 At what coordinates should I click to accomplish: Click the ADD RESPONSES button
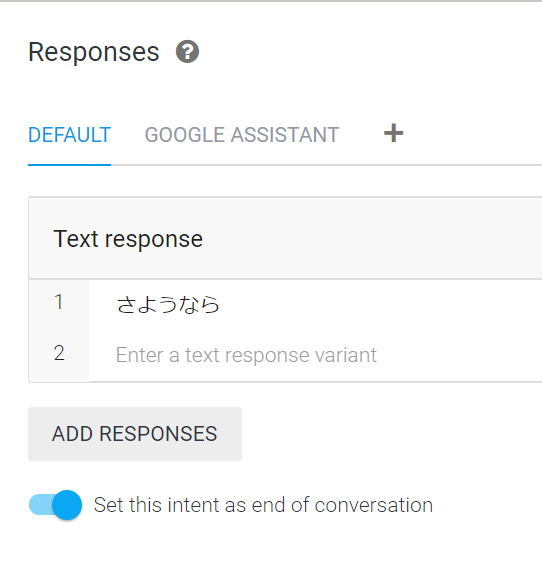coord(135,434)
